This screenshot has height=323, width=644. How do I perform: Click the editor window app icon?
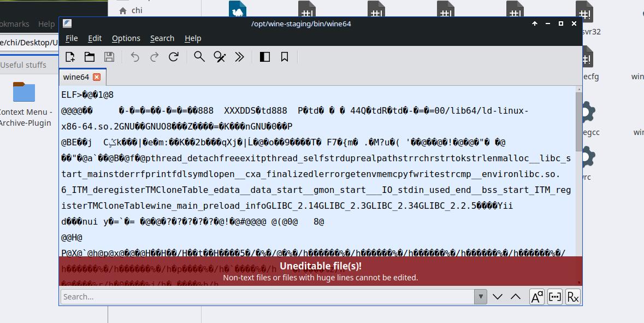pyautogui.click(x=67, y=24)
